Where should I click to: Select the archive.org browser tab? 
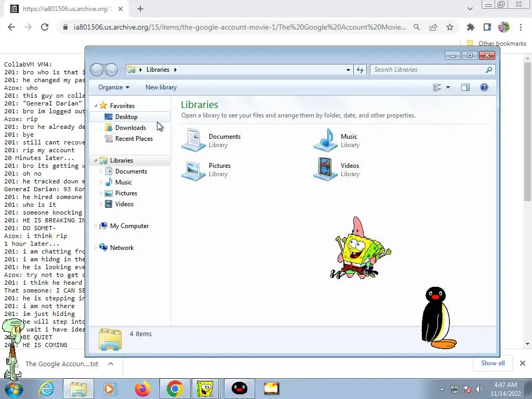point(66,9)
